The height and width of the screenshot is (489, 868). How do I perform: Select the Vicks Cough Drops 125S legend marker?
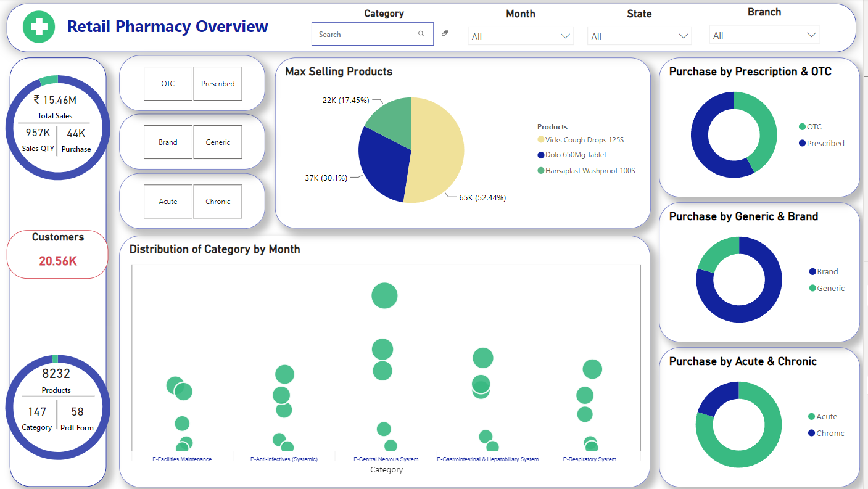541,140
